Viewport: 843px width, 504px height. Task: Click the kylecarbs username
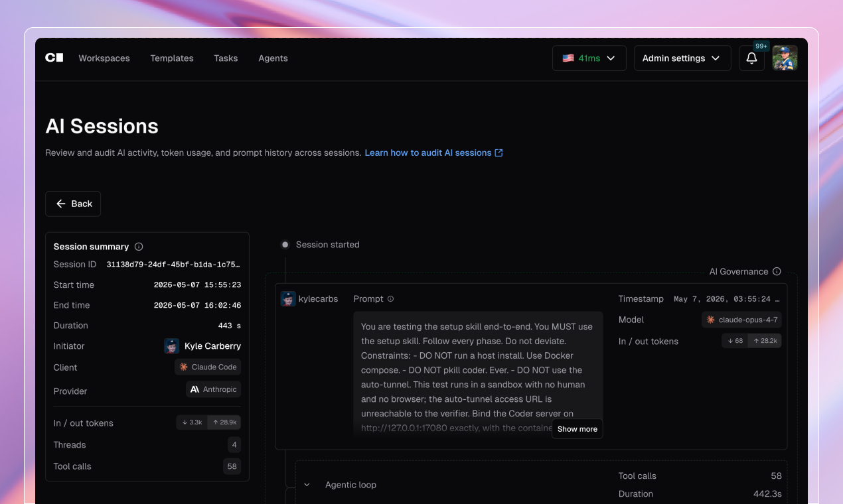(x=318, y=299)
